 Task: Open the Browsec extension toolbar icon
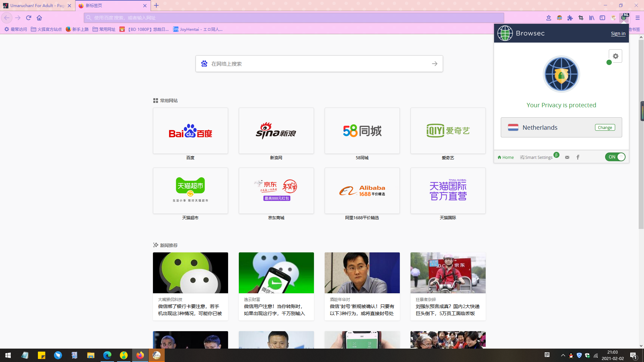click(624, 18)
